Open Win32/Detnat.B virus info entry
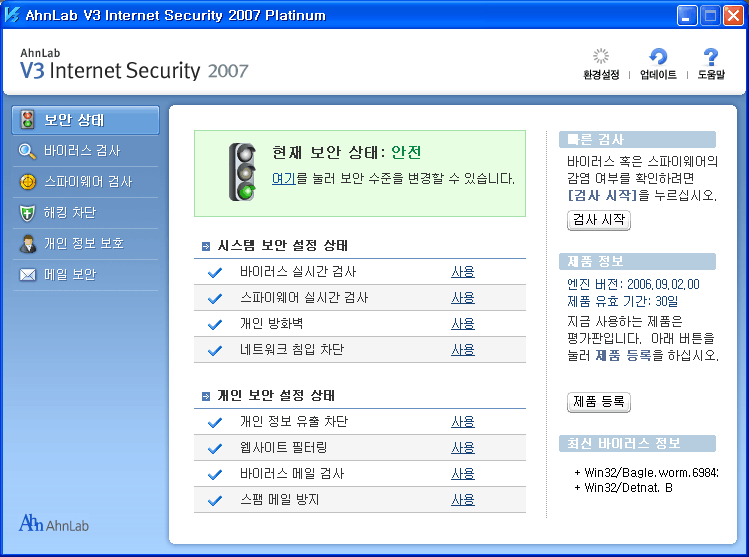749x557 pixels. (x=623, y=488)
